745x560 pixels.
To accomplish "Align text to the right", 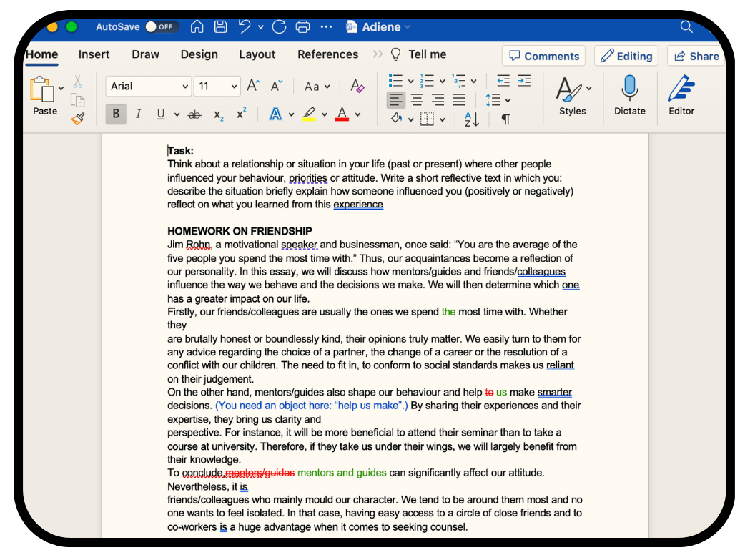I will [438, 100].
